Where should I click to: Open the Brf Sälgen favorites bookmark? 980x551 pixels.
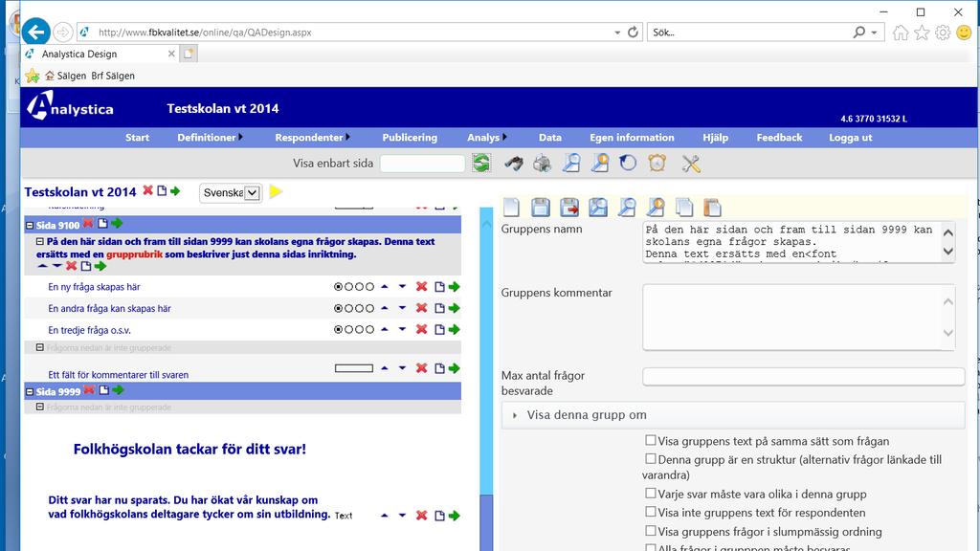(x=113, y=76)
